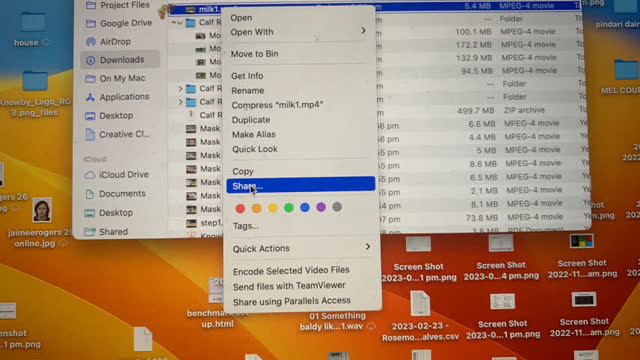The height and width of the screenshot is (360, 640).
Task: Apply the orange tag color
Action: 256,208
